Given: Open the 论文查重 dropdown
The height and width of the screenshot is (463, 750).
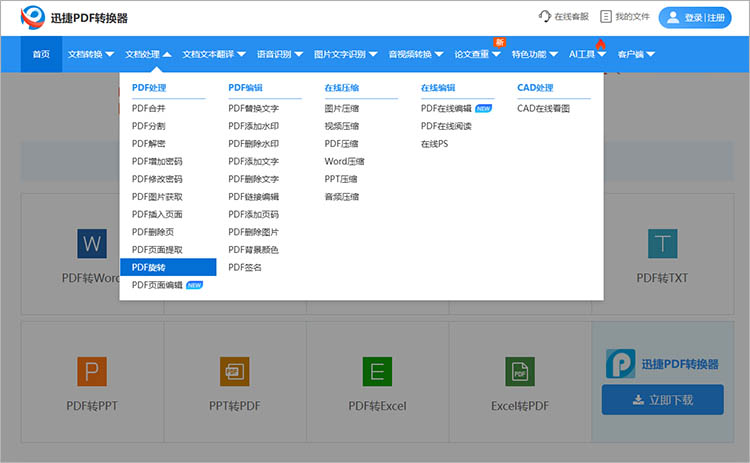Looking at the screenshot, I should point(477,54).
